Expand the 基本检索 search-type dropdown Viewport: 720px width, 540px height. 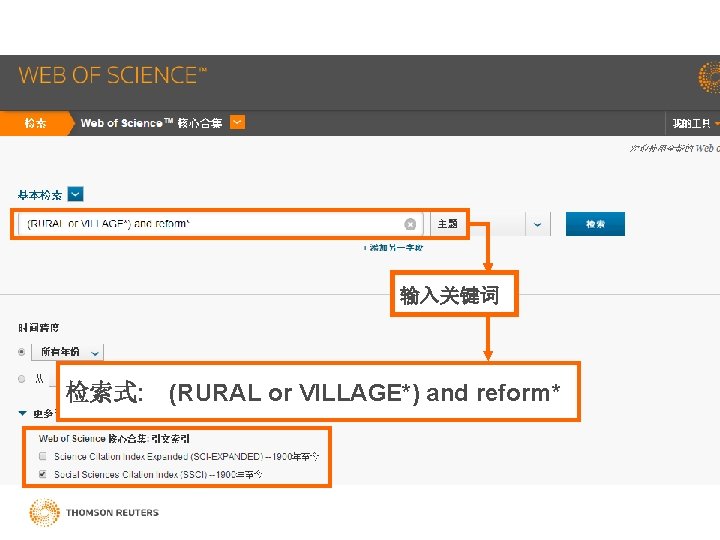(x=75, y=194)
